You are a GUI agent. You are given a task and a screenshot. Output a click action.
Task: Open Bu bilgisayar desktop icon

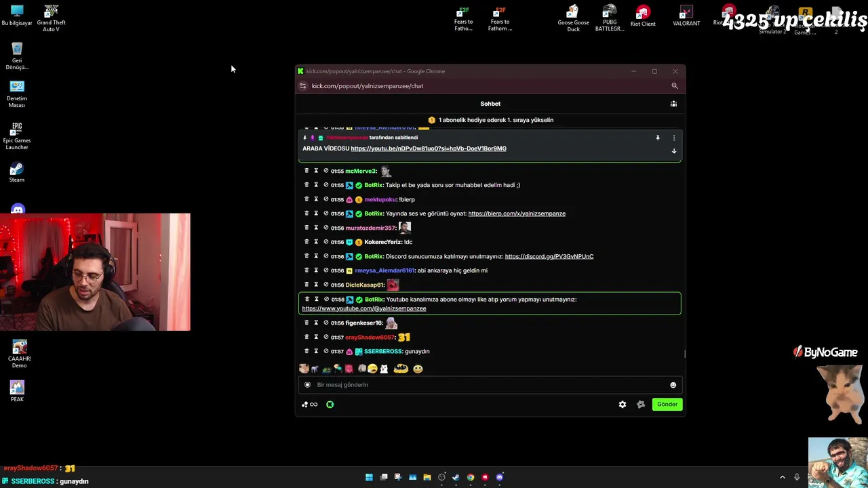tap(17, 15)
